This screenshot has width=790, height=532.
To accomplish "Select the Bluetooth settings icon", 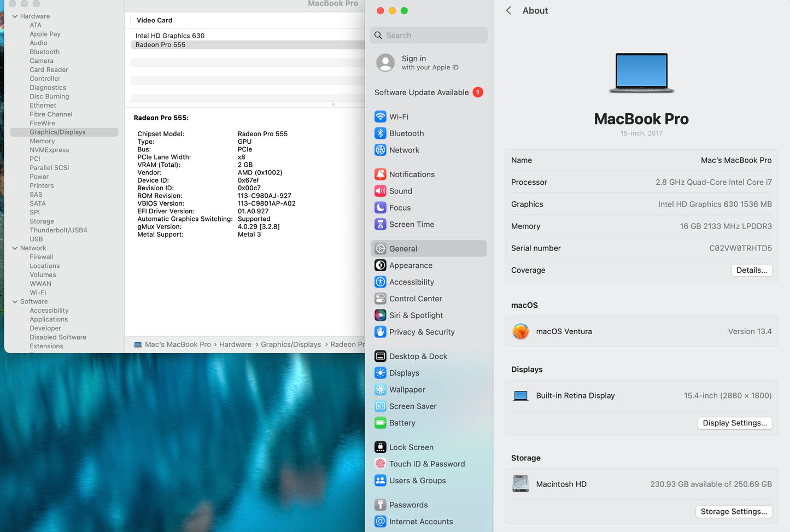I will point(381,133).
